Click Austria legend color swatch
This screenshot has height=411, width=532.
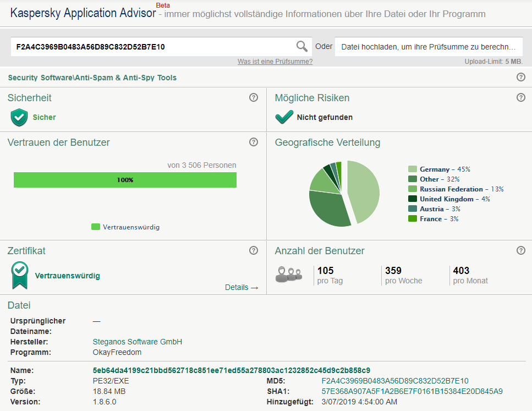412,209
